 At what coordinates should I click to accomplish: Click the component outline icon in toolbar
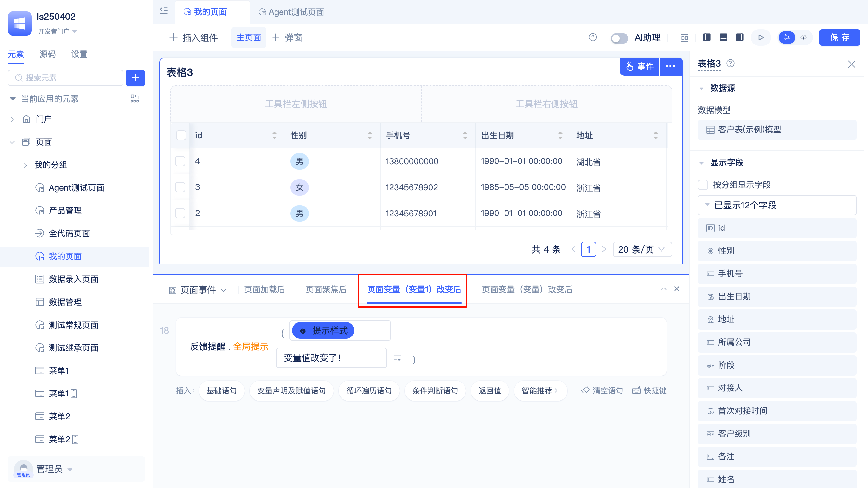[684, 37]
